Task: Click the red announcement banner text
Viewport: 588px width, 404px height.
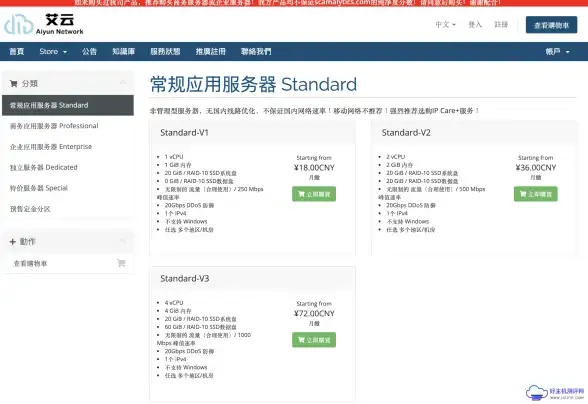Action: point(287,3)
